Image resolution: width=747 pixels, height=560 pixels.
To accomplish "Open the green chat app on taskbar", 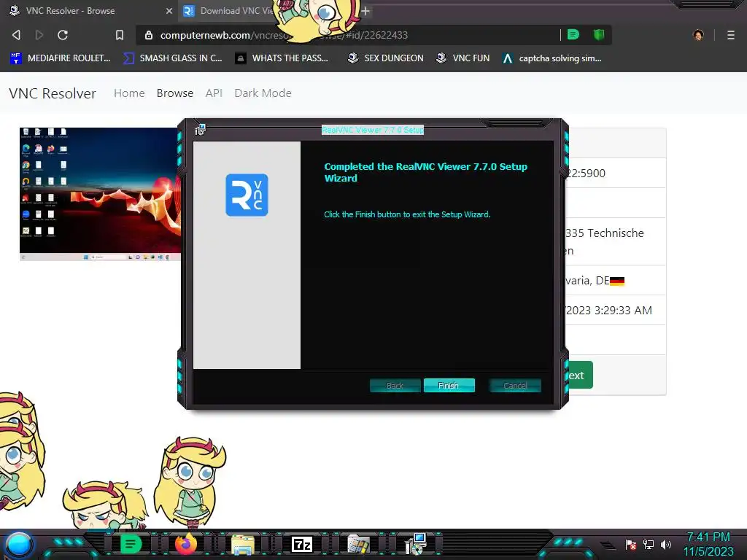I will [x=131, y=544].
